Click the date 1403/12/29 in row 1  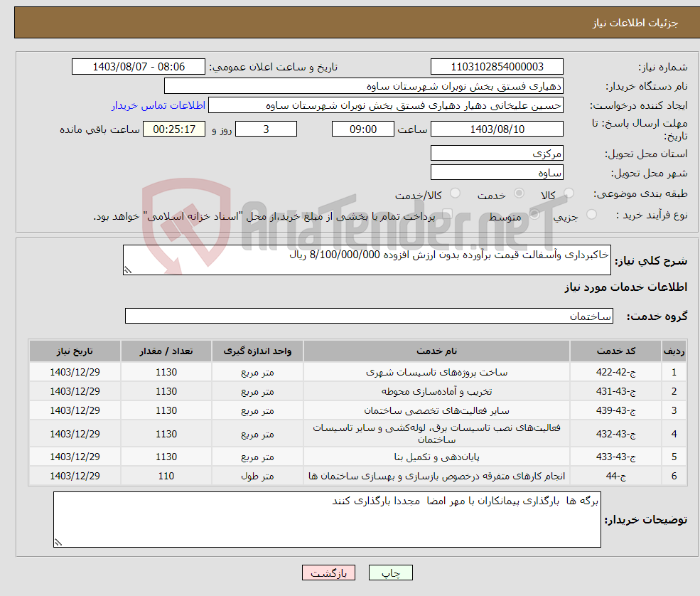pyautogui.click(x=75, y=372)
